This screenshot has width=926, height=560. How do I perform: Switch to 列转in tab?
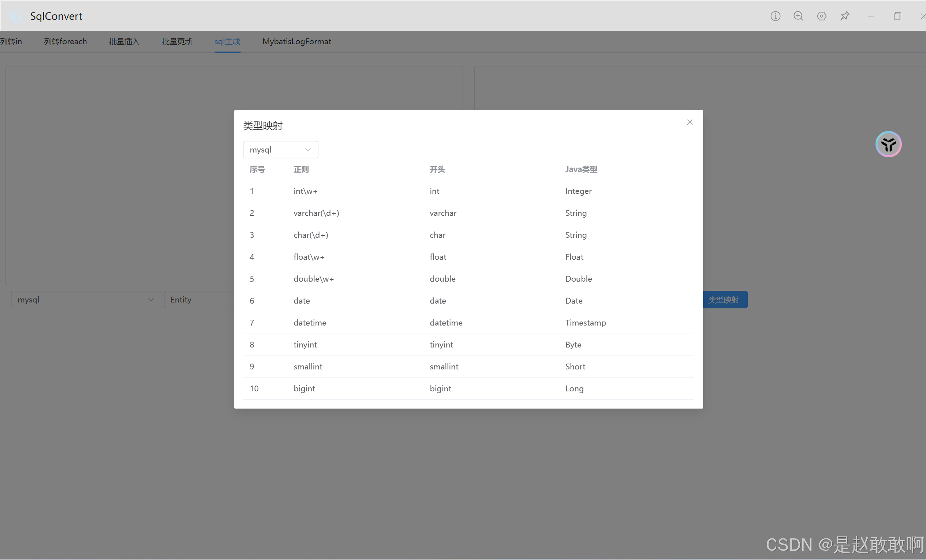point(11,41)
